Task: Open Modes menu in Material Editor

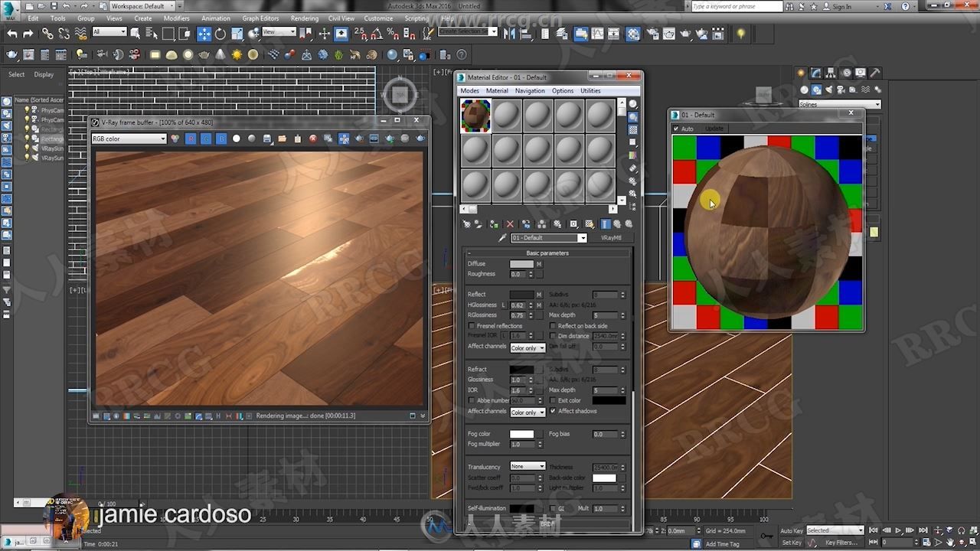Action: pyautogui.click(x=469, y=91)
